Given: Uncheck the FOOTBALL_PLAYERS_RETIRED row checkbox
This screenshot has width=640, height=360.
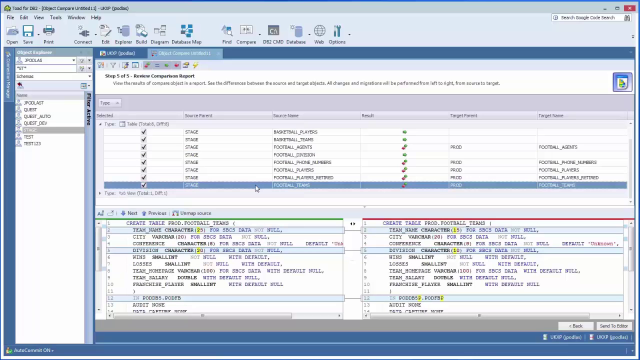Looking at the screenshot, I should (x=144, y=178).
